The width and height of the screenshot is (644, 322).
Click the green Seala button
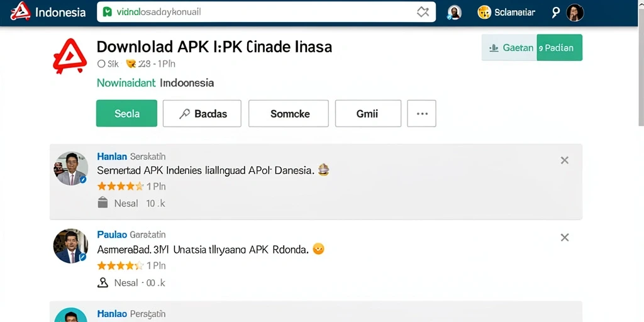[x=126, y=113]
